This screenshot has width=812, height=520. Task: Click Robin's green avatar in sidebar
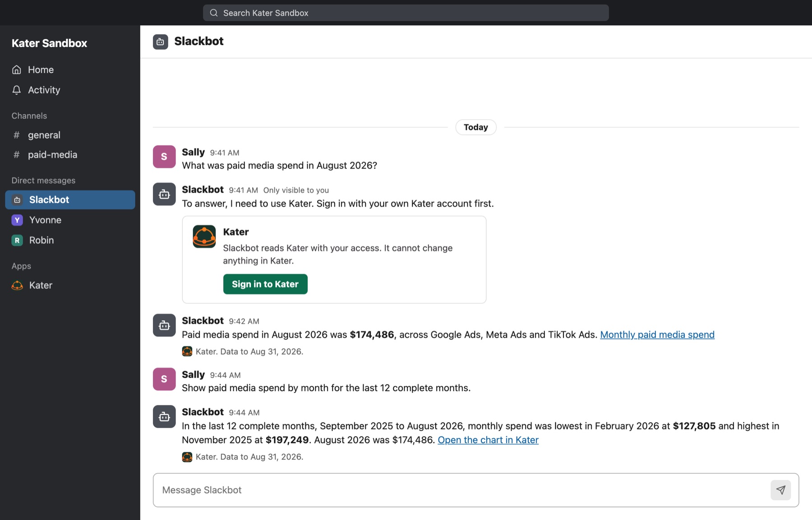point(17,240)
